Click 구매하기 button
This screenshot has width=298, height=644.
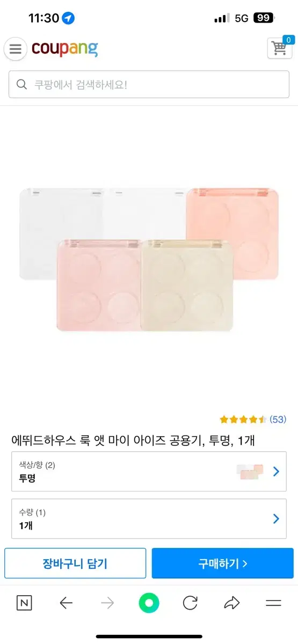[x=222, y=563]
